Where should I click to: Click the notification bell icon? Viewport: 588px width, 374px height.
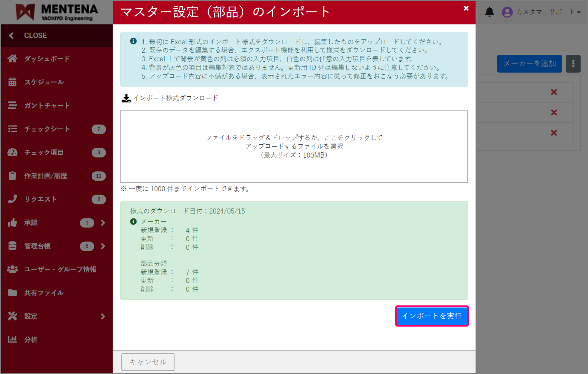point(489,12)
